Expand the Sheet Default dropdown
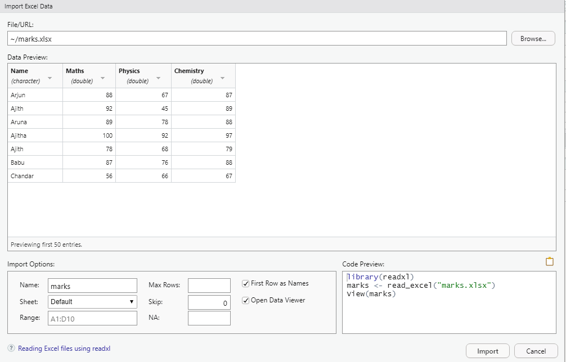The image size is (566, 362). 92,302
